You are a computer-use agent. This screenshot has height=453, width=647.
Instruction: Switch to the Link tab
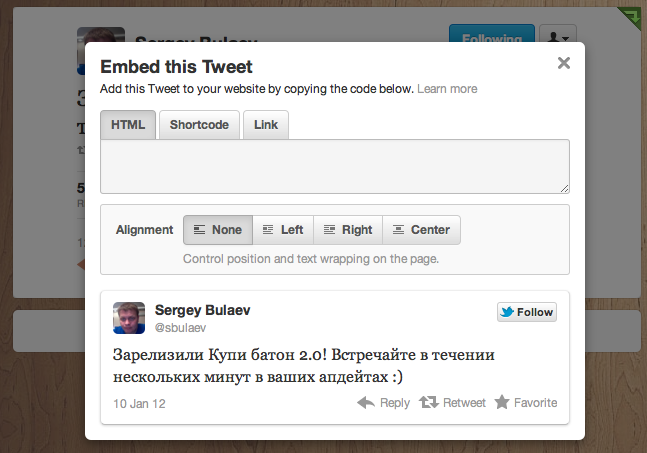click(266, 125)
